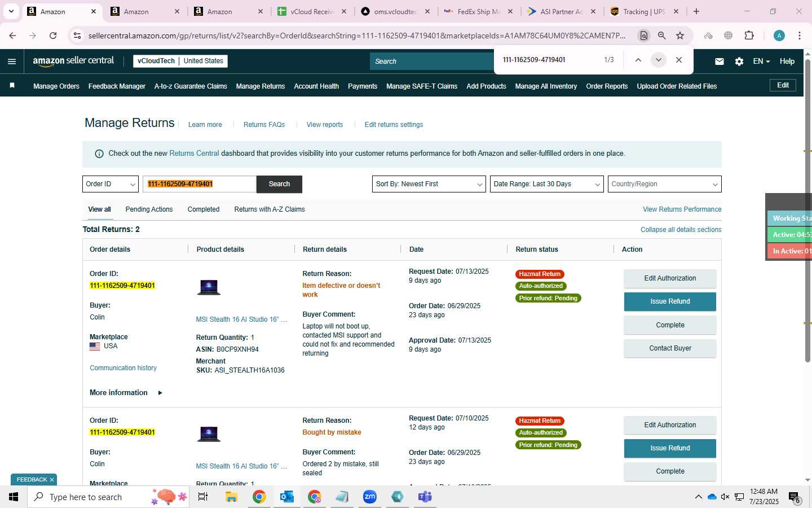Collapse all details sections

coord(681,230)
